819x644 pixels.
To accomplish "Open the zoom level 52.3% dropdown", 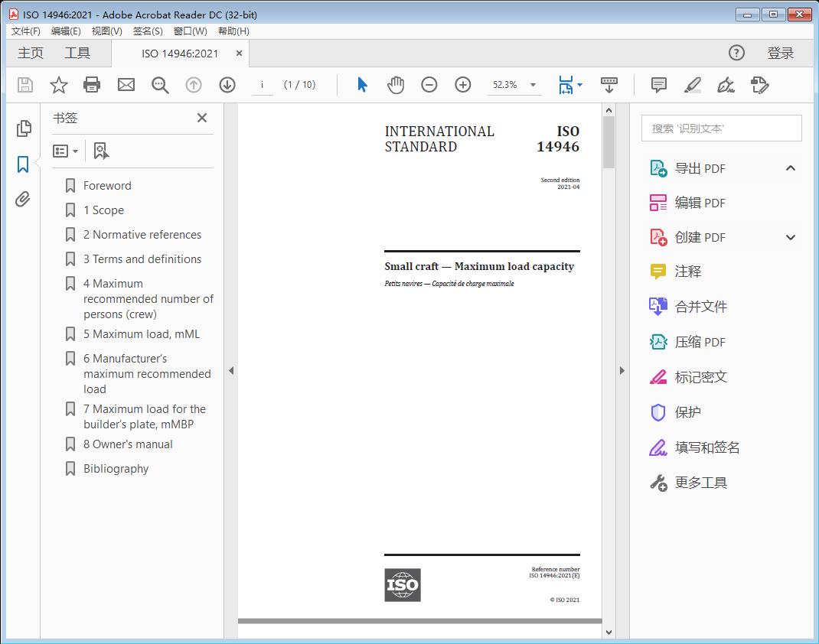I will pyautogui.click(x=533, y=85).
